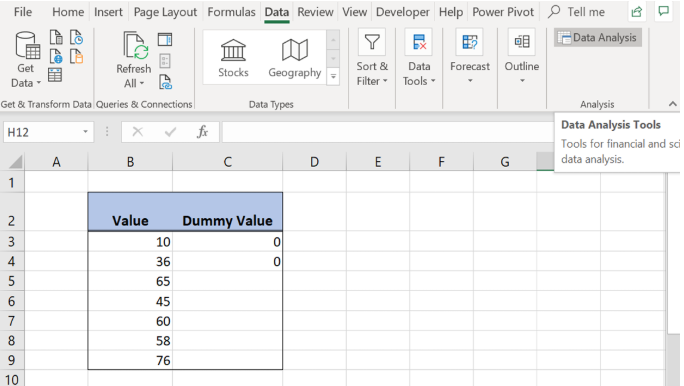Switch to the Formulas tab
The image size is (684, 386).
231,12
